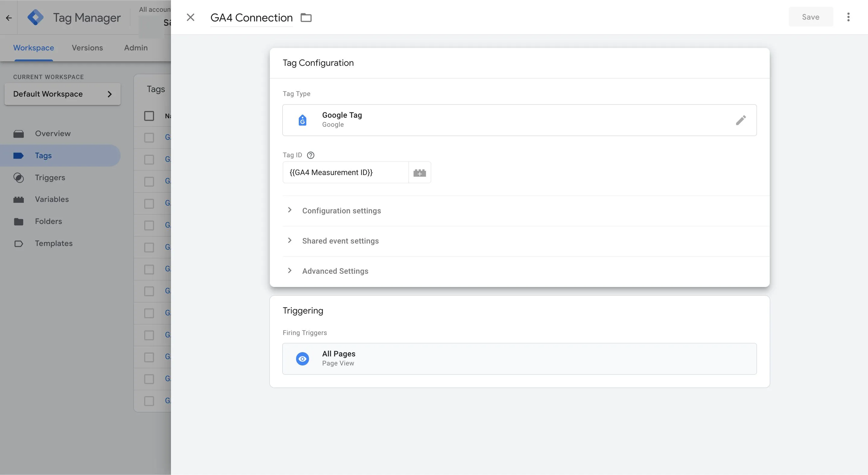Click the Advanced Settings label
This screenshot has width=868, height=475.
point(335,271)
